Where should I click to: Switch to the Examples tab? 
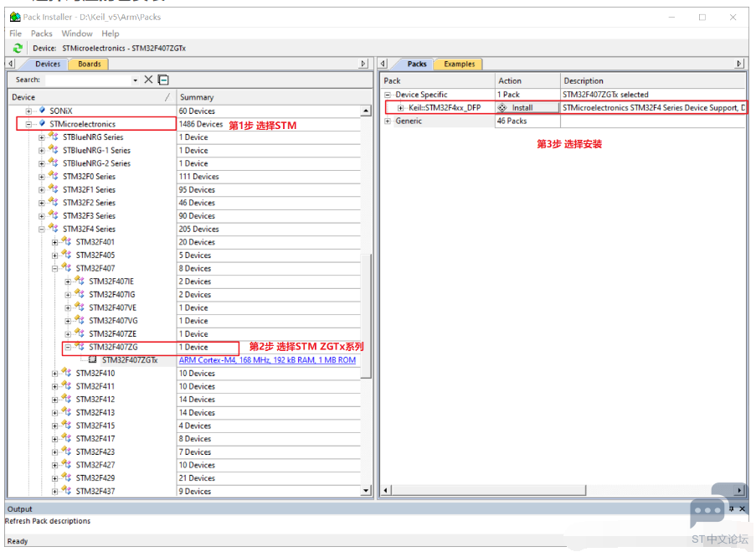tap(459, 64)
